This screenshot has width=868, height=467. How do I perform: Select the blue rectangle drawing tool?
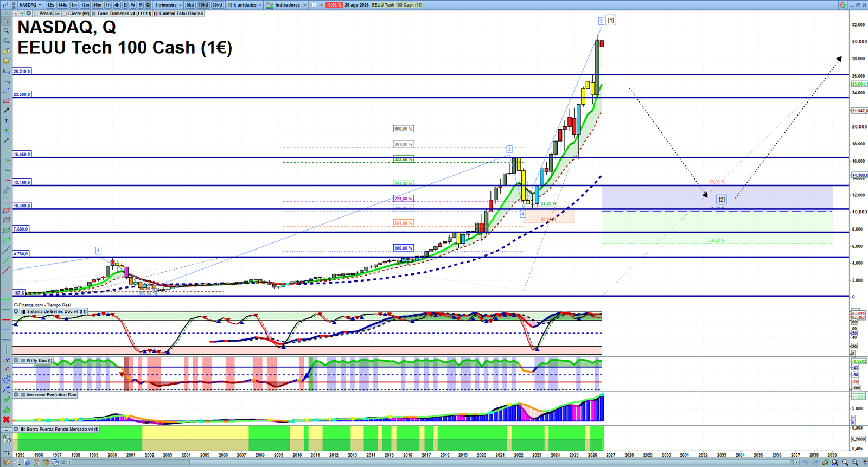pos(7,91)
